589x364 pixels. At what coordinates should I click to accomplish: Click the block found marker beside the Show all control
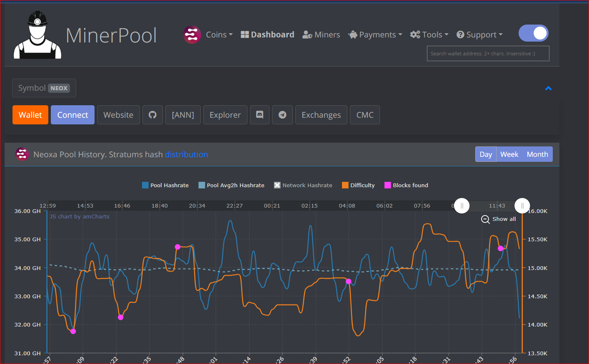pyautogui.click(x=501, y=248)
